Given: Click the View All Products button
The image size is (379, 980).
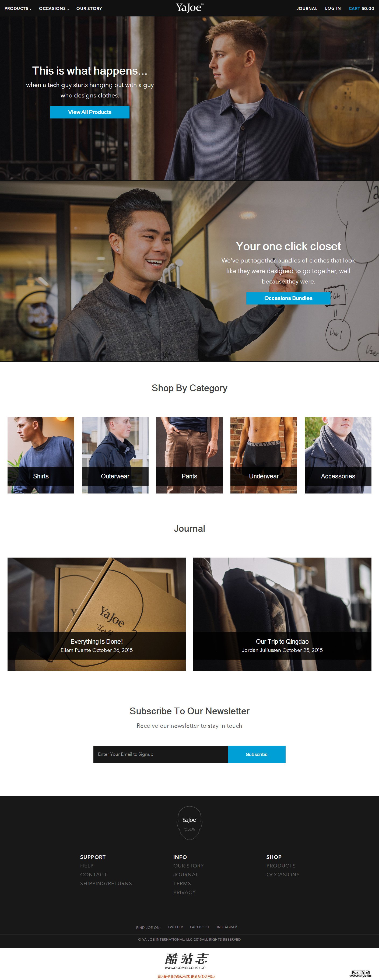Looking at the screenshot, I should (x=90, y=112).
